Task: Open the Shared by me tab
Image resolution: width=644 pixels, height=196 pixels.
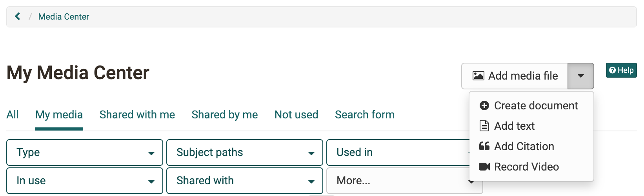Action: (225, 114)
